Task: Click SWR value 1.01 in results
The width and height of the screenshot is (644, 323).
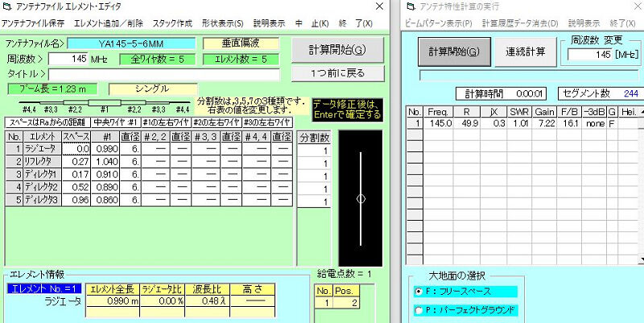Action: 520,123
